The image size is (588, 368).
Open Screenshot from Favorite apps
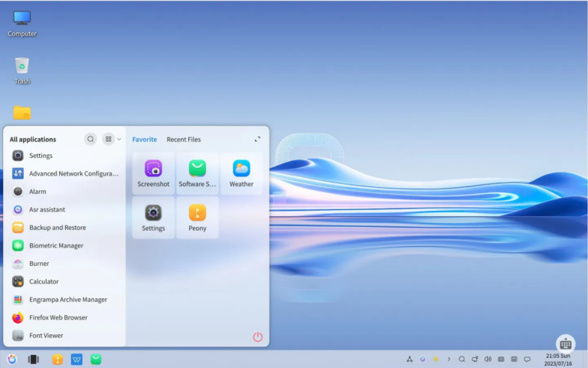153,173
